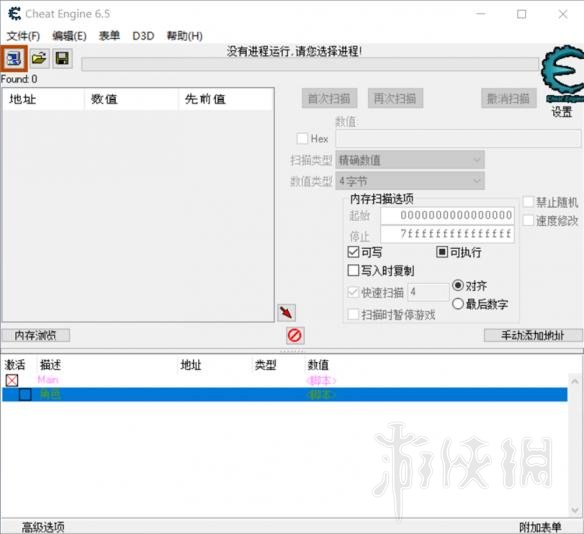This screenshot has width=584, height=534.
Task: Minimize the Cheat Engine window
Action: click(x=481, y=14)
